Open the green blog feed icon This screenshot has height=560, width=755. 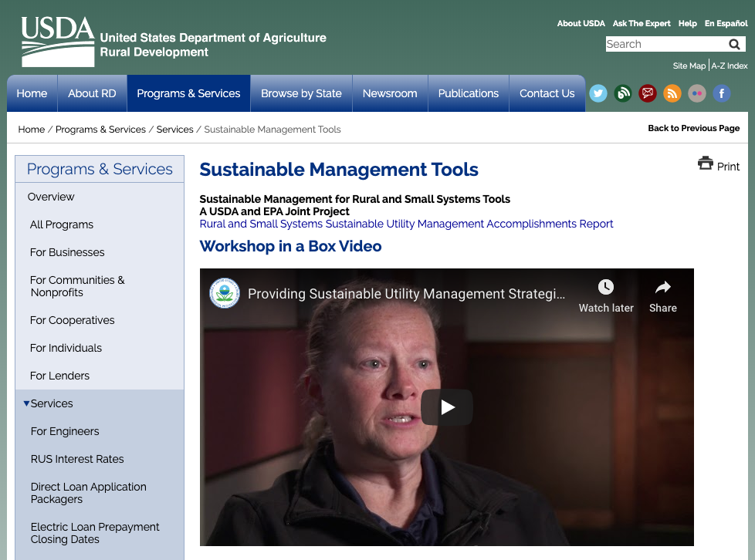pyautogui.click(x=622, y=93)
